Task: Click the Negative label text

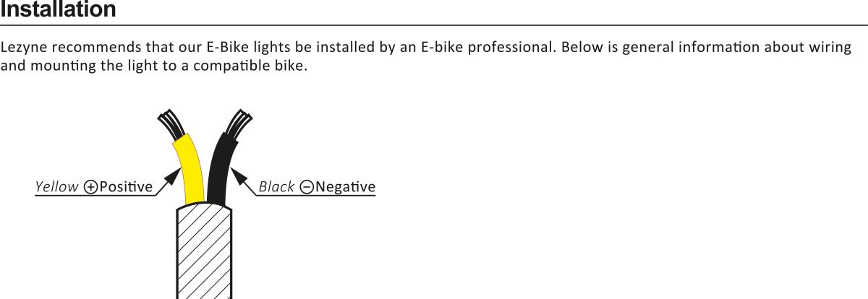Action: tap(346, 188)
